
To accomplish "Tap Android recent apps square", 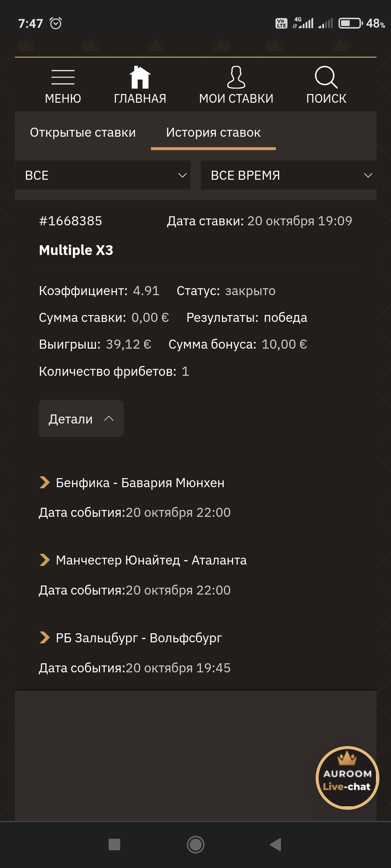I will [114, 844].
